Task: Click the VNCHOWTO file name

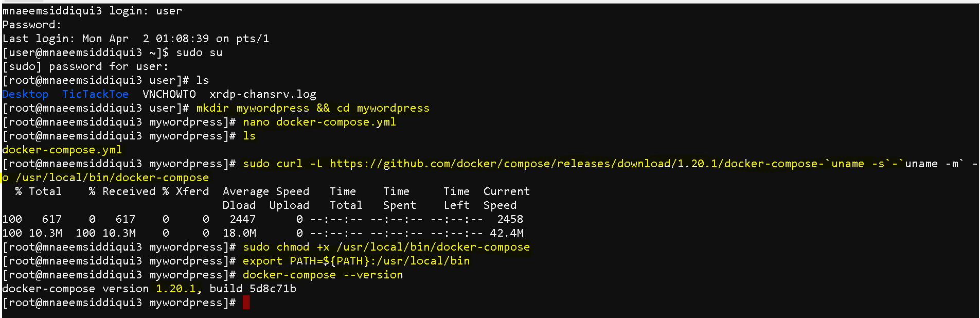Action: click(169, 94)
